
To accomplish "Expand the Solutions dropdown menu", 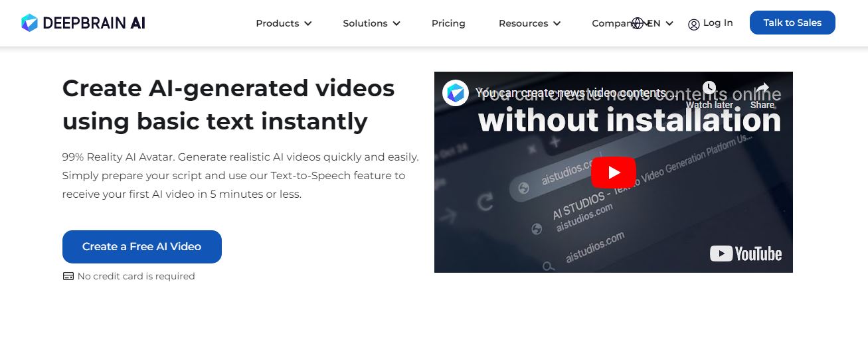I will 371,23.
